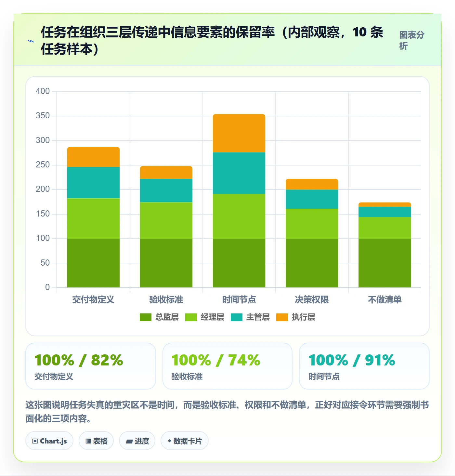
Task: Select the orange 执行层 segment of 决策权限 bar
Action: pos(312,184)
